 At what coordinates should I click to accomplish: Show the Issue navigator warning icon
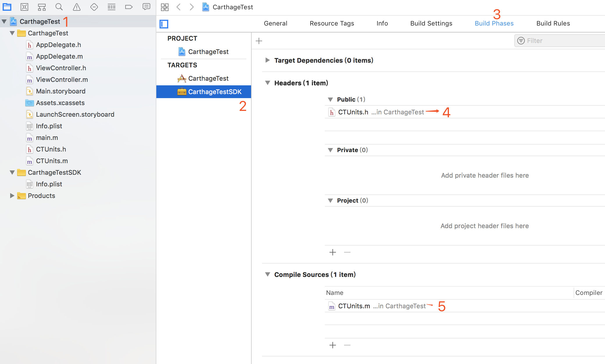[x=77, y=7]
